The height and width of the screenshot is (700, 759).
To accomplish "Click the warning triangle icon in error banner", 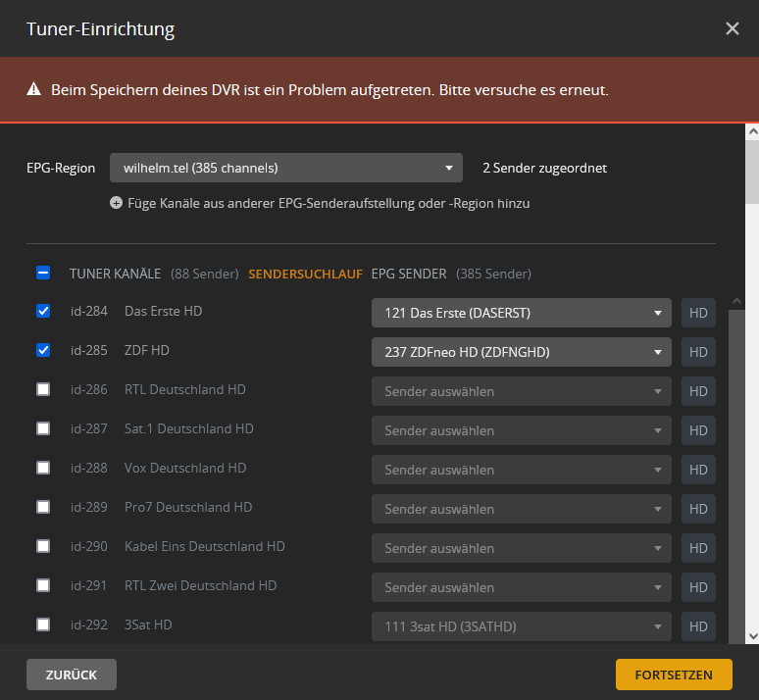I will 34,89.
